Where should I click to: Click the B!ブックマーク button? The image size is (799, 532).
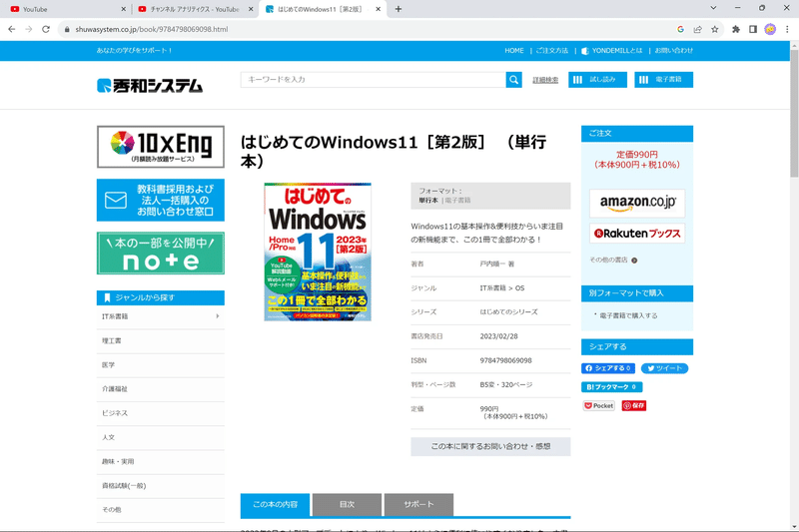tap(611, 387)
